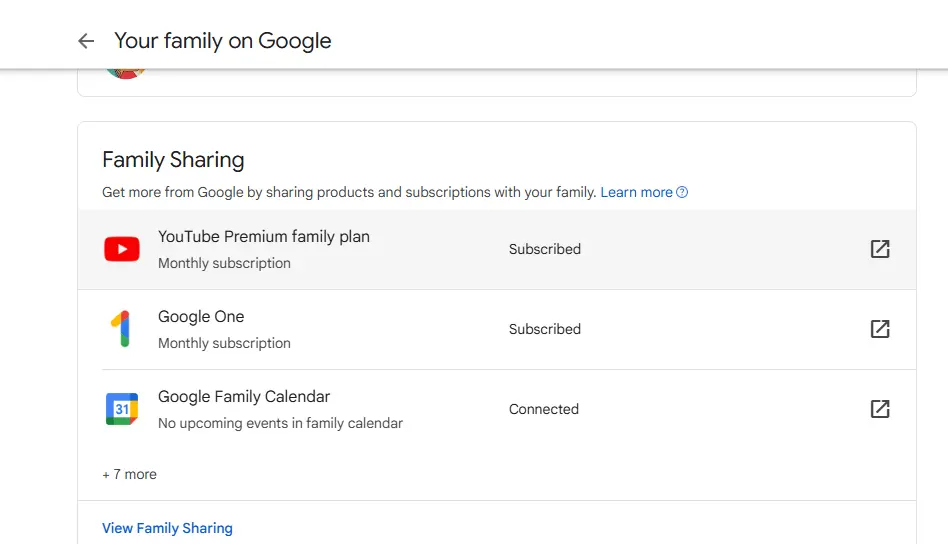Select Google Family Calendar title text
948x544 pixels.
pyautogui.click(x=244, y=397)
